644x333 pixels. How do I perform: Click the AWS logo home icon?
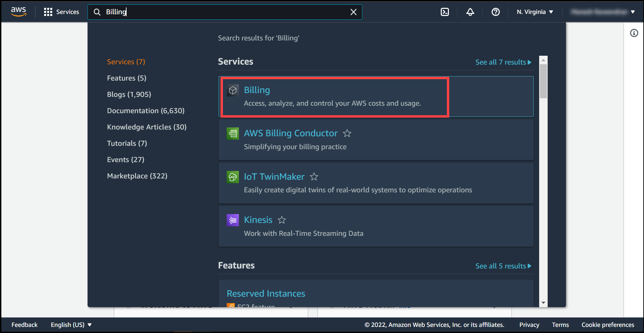19,12
